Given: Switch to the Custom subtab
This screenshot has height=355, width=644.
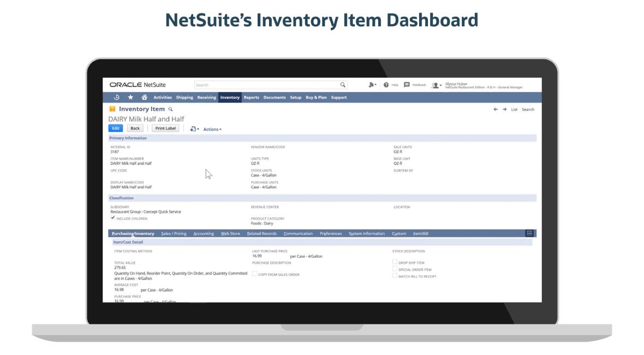Looking at the screenshot, I should pos(399,233).
